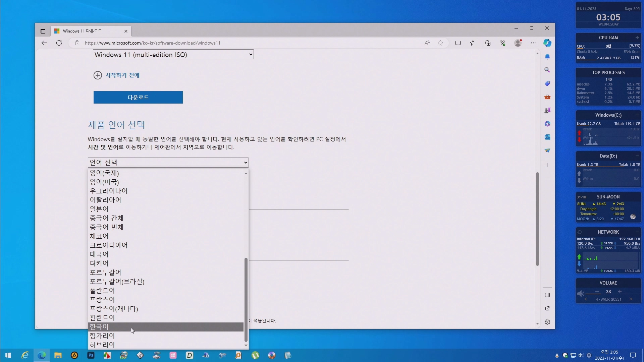The height and width of the screenshot is (362, 644).
Task: Open Edge Settings and more menu
Action: (x=533, y=43)
